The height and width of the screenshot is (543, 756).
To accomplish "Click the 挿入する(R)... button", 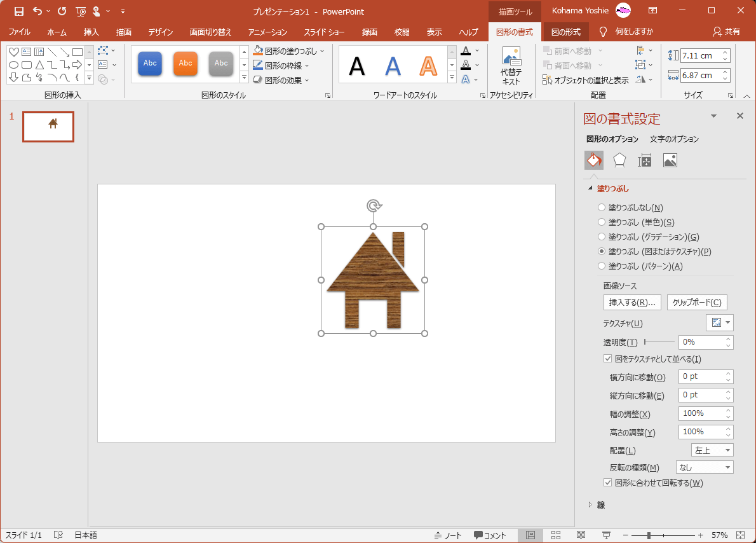I will tap(632, 303).
